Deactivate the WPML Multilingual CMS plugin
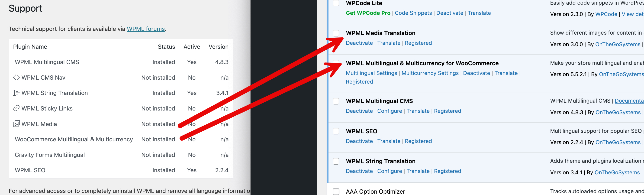 359,111
